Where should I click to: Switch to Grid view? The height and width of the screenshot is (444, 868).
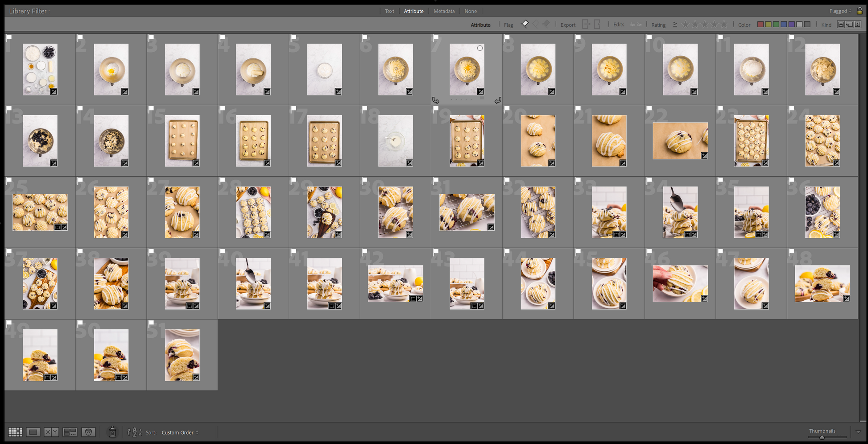tap(15, 432)
